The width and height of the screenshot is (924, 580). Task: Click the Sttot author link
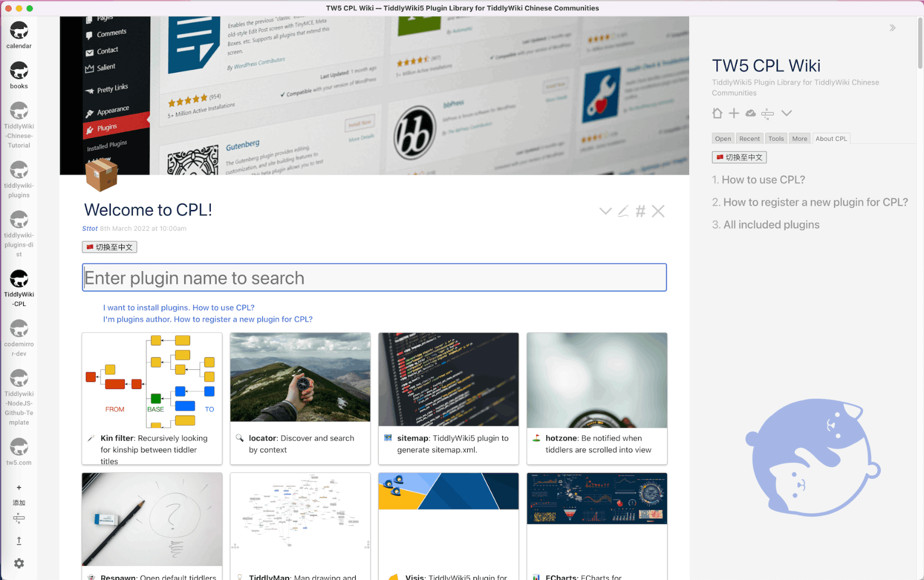click(x=90, y=229)
